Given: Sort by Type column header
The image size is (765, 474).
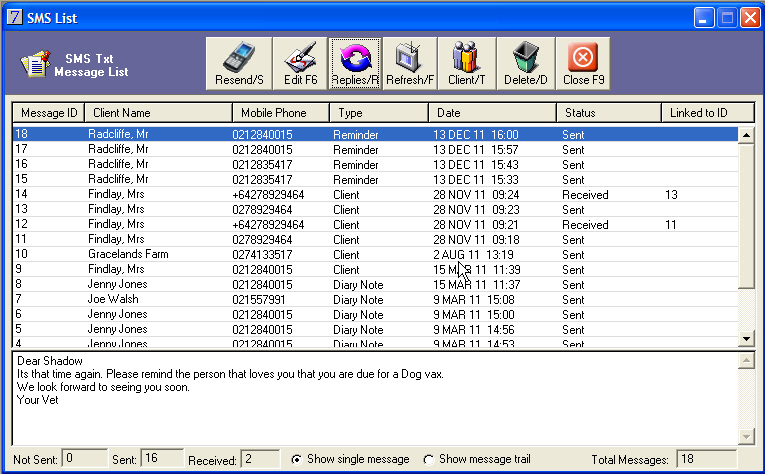Looking at the screenshot, I should (379, 113).
